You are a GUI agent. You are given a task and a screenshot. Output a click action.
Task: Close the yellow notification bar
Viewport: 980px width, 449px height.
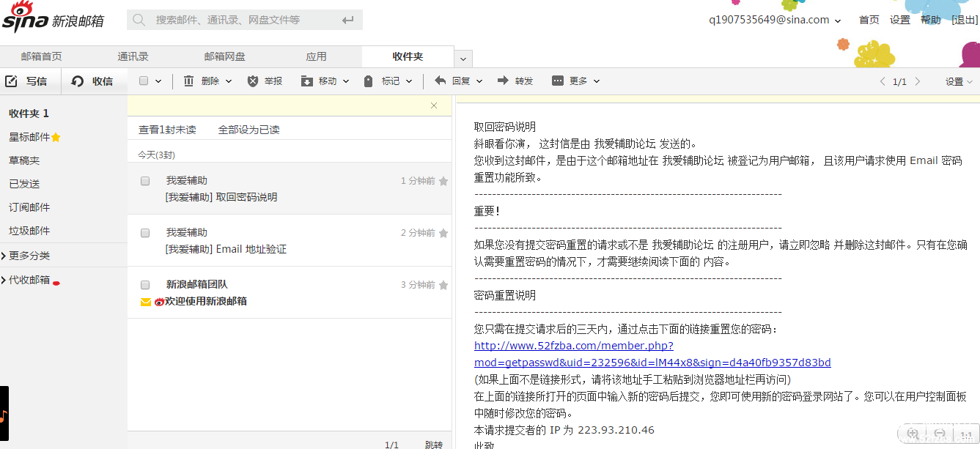click(x=434, y=105)
